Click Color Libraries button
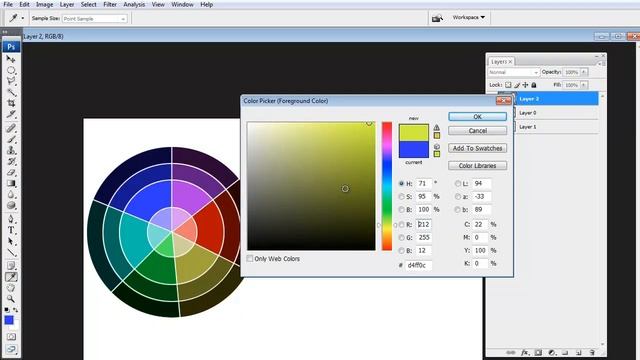The height and width of the screenshot is (360, 640). pyautogui.click(x=478, y=166)
